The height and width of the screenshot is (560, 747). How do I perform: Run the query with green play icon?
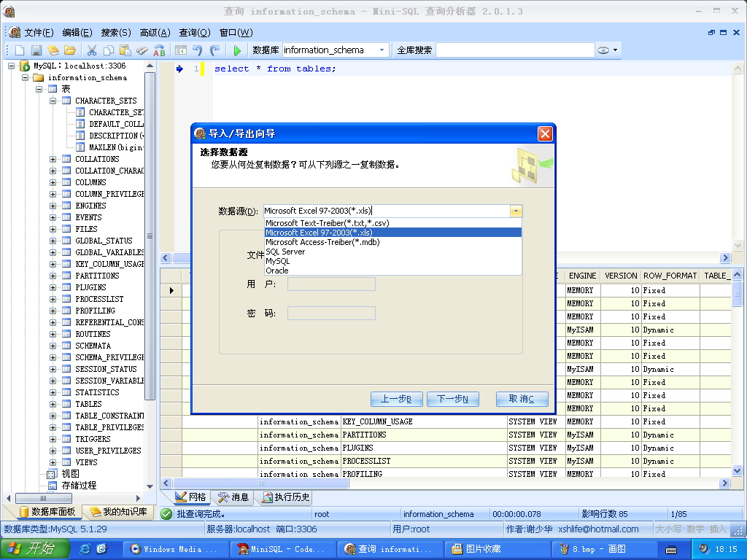(237, 50)
